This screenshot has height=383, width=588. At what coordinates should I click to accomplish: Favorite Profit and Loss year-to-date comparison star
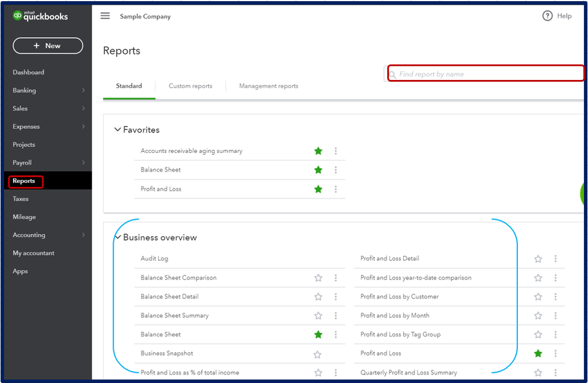(538, 278)
